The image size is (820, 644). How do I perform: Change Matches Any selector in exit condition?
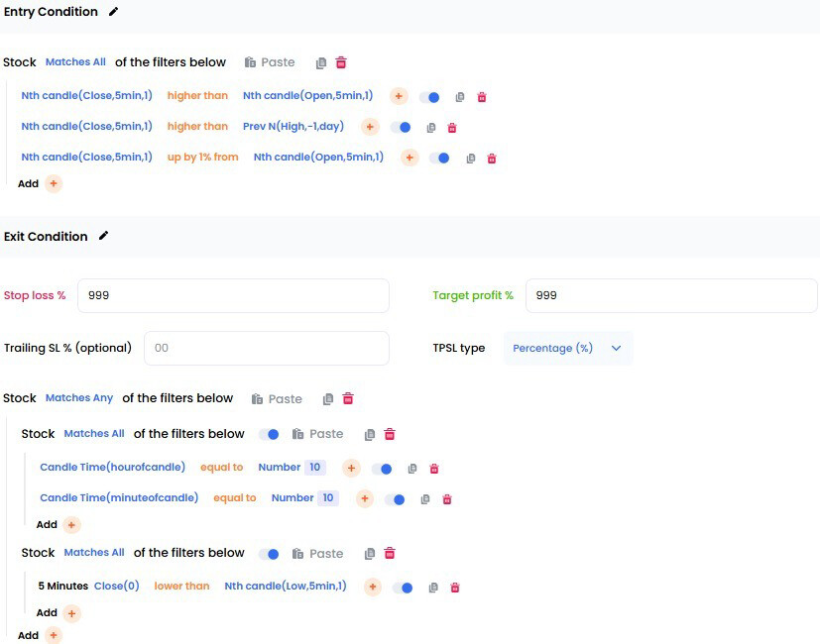[x=79, y=398]
